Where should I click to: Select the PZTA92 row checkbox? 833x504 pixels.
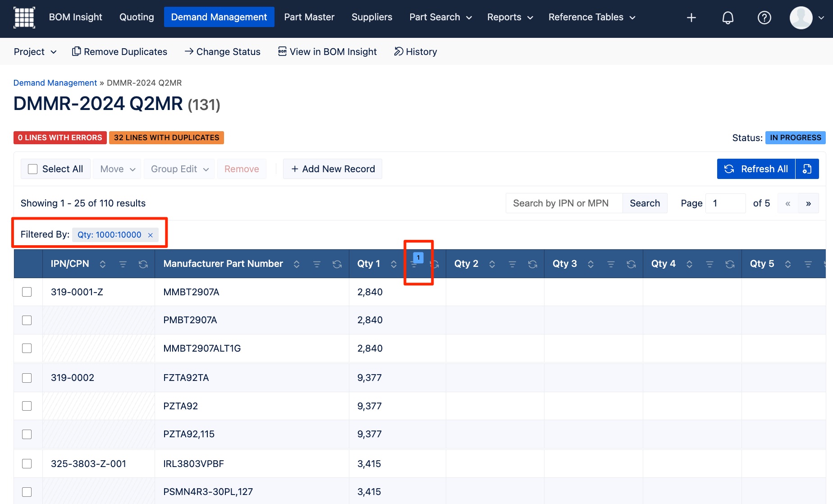point(27,406)
